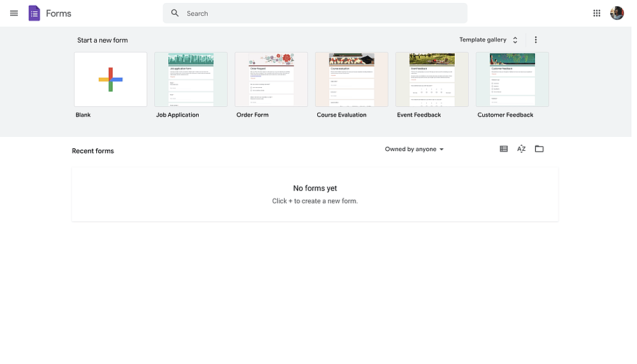Click the search magnifier icon
Image resolution: width=637 pixels, height=364 pixels.
(175, 13)
